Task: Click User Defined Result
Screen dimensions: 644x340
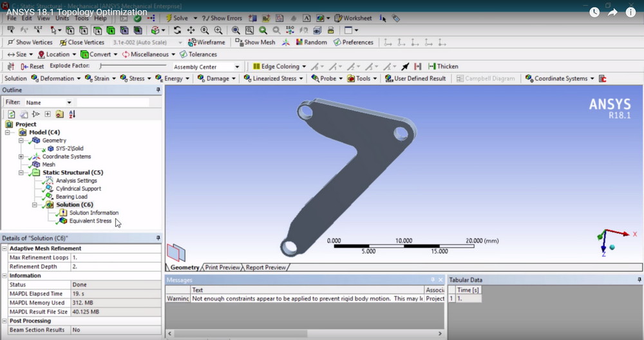Action: [x=415, y=78]
